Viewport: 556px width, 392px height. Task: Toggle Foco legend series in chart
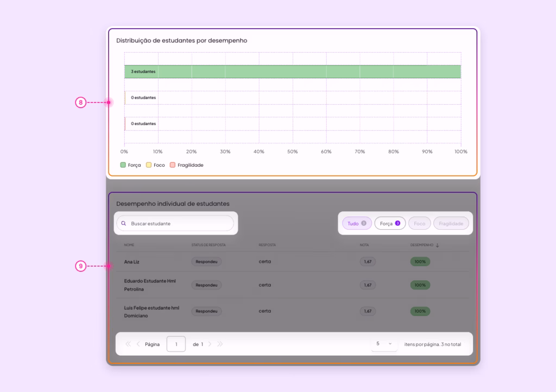click(x=156, y=165)
